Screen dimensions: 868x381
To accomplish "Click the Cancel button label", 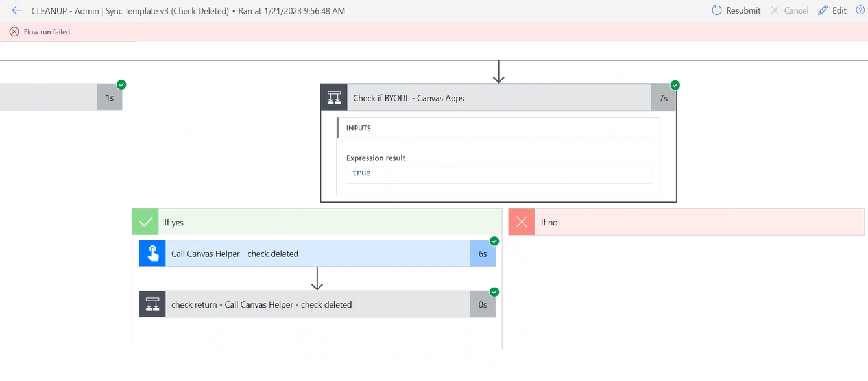I will 796,10.
